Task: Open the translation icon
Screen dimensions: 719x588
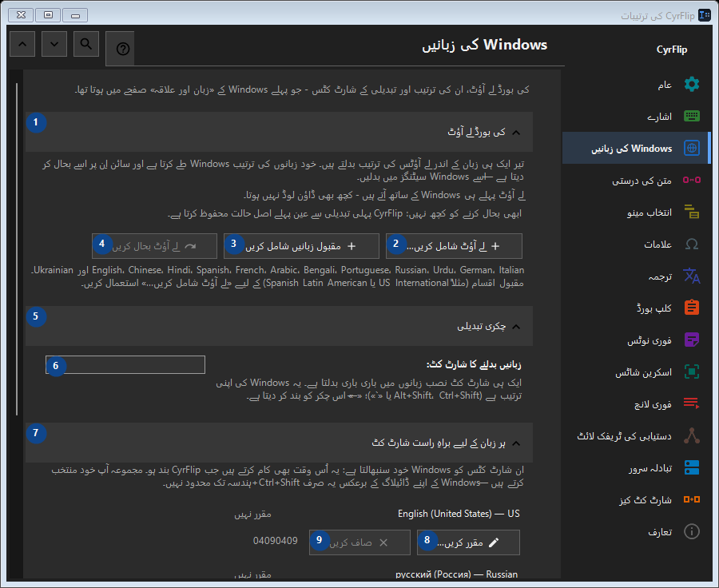Action: 692,276
